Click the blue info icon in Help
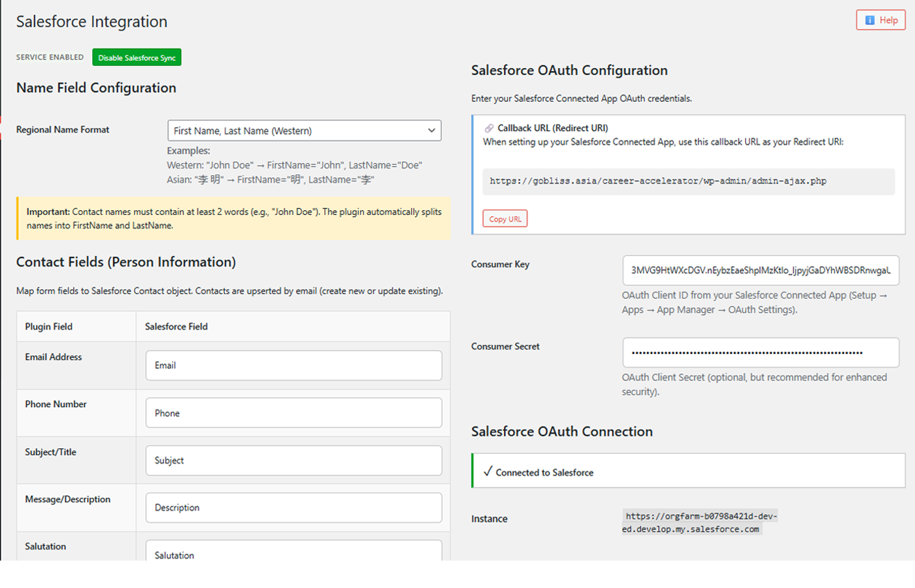Image resolution: width=915 pixels, height=588 pixels. [869, 20]
